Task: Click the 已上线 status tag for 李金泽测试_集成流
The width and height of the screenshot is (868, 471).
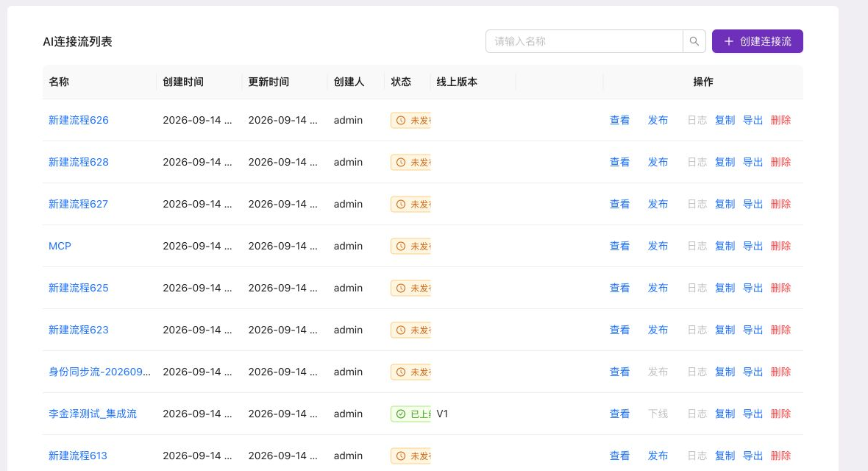Action: tap(410, 414)
